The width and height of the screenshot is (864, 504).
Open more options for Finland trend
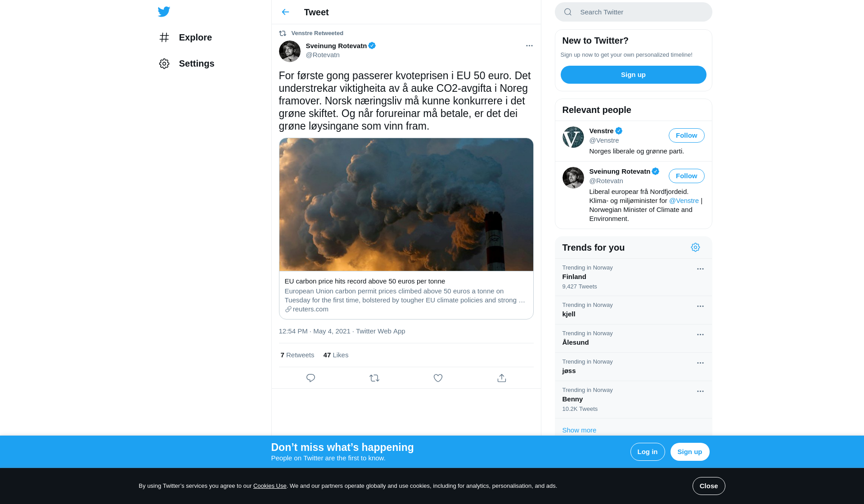(x=700, y=269)
